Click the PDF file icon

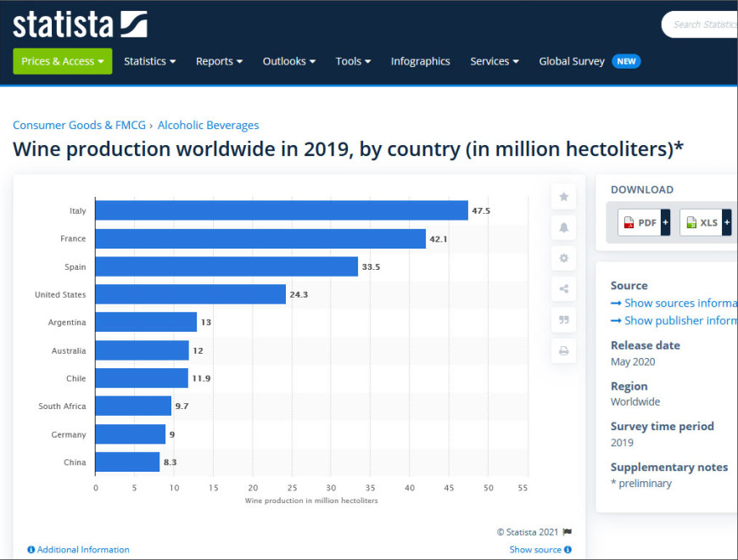coord(629,222)
